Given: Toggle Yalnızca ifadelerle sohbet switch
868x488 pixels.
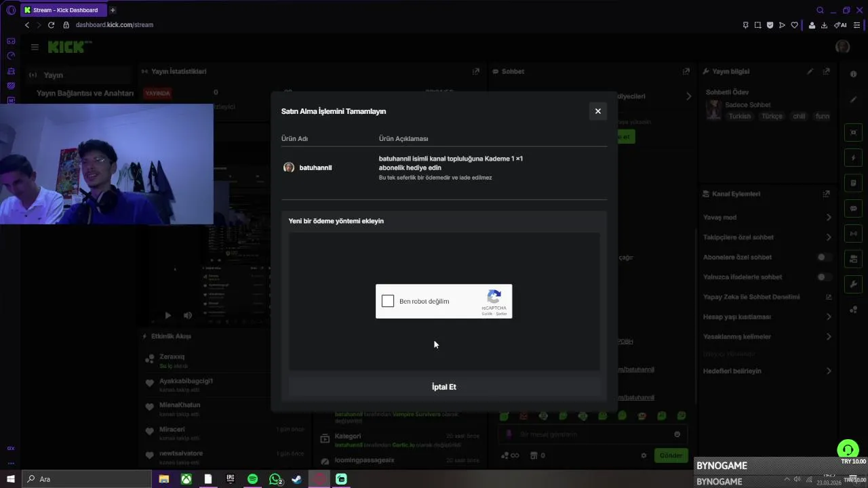Looking at the screenshot, I should point(823,277).
